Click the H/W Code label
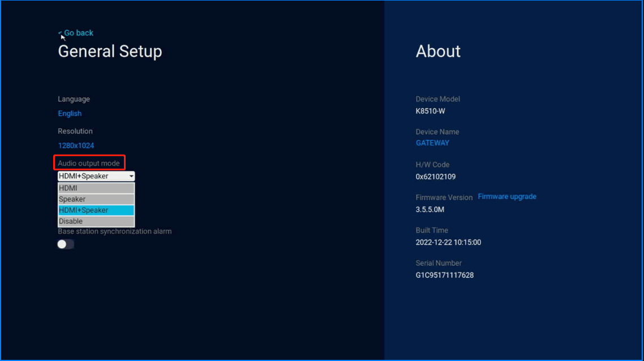644x361 pixels. 432,165
